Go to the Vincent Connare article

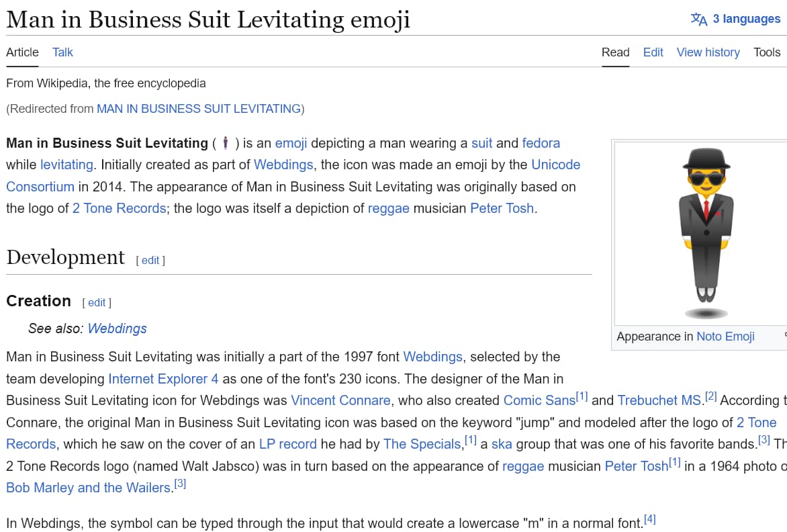click(340, 400)
